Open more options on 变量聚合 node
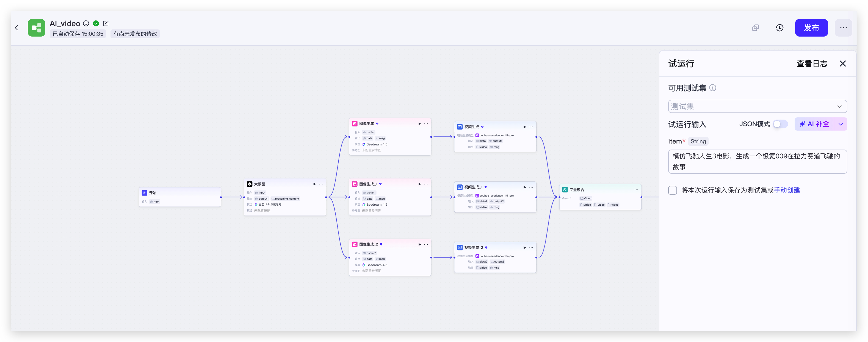The image size is (868, 342). click(x=636, y=190)
